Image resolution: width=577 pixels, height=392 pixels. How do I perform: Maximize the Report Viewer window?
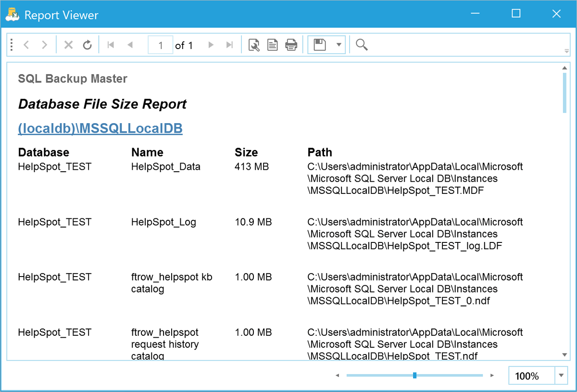[x=516, y=14]
